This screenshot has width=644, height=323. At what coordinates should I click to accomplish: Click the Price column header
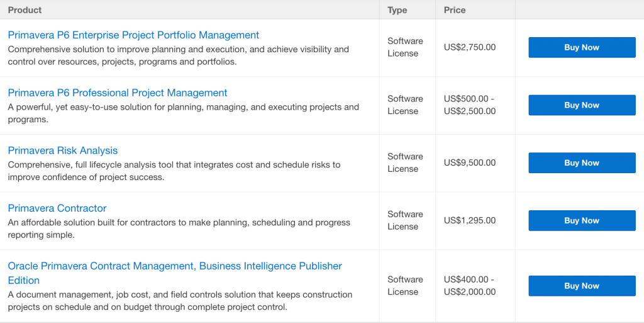pos(455,10)
